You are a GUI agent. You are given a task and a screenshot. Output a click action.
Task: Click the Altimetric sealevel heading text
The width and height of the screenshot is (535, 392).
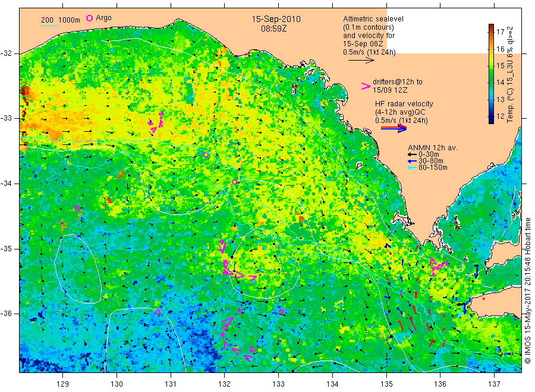point(373,19)
